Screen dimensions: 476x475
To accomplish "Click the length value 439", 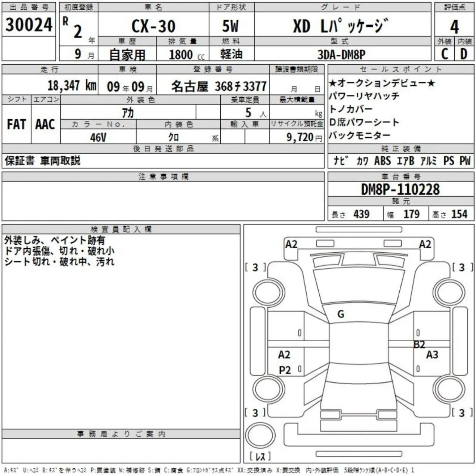I will tap(361, 214).
